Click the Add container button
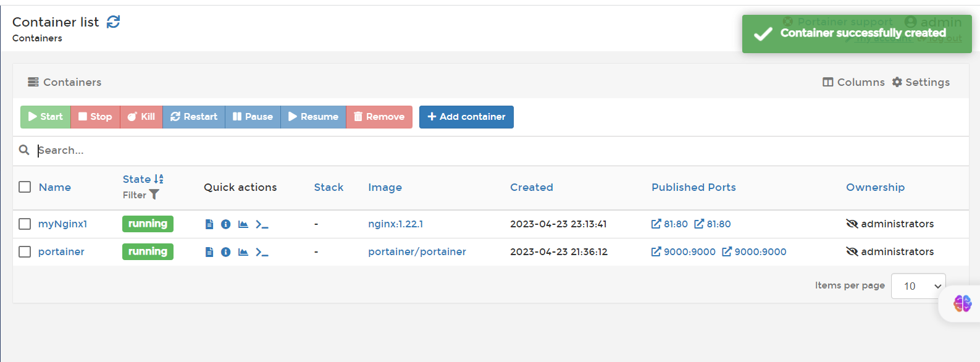Viewport: 980px width, 362px height. [x=466, y=117]
